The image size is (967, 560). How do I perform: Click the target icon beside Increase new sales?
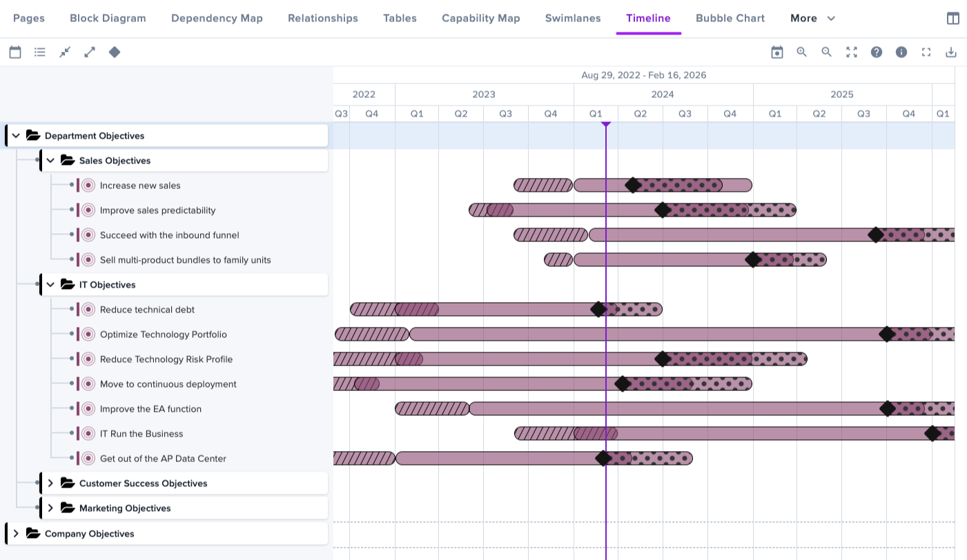click(x=88, y=185)
